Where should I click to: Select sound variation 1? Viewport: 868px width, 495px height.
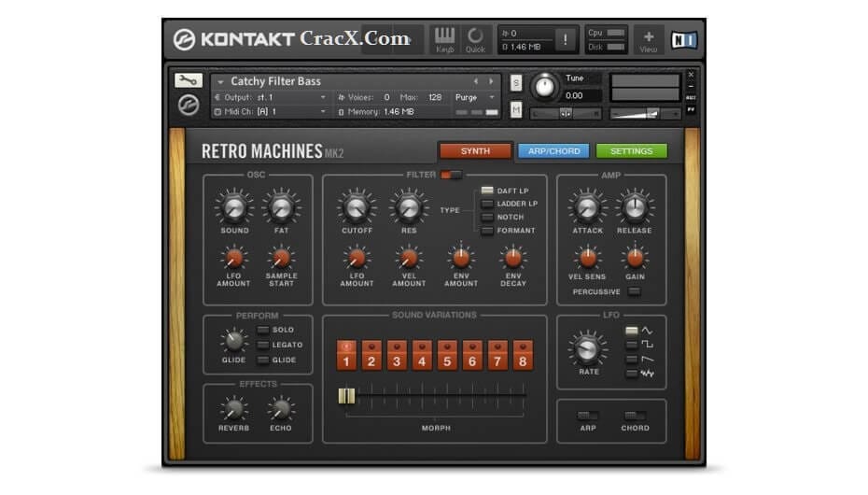346,355
